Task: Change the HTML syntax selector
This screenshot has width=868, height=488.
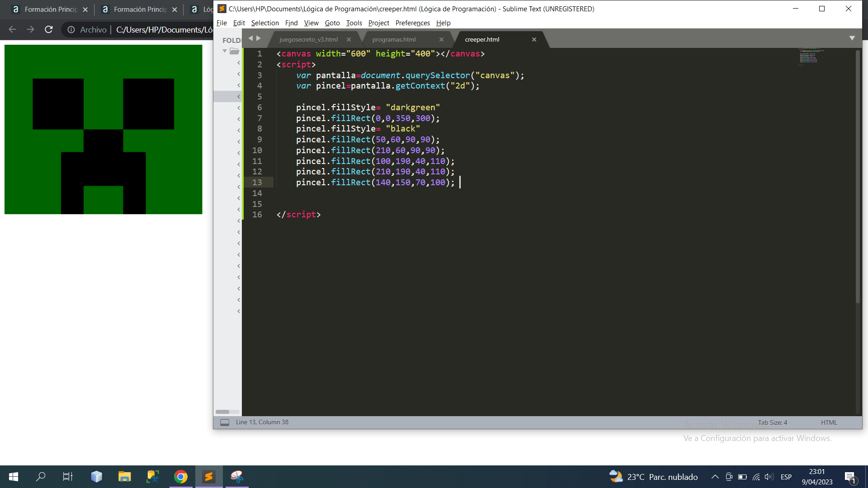Action: 829,422
